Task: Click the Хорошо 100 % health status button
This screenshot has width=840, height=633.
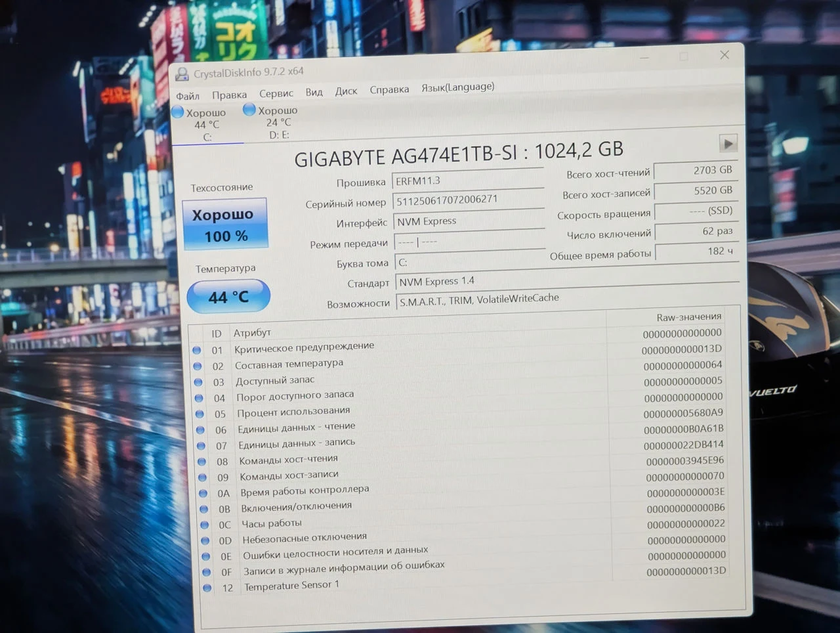Action: click(x=225, y=225)
